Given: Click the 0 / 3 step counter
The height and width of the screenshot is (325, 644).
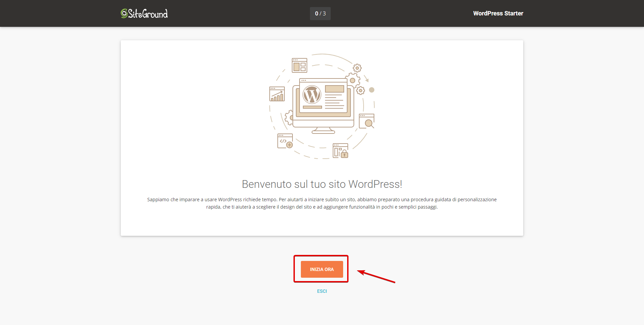Looking at the screenshot, I should 320,13.
